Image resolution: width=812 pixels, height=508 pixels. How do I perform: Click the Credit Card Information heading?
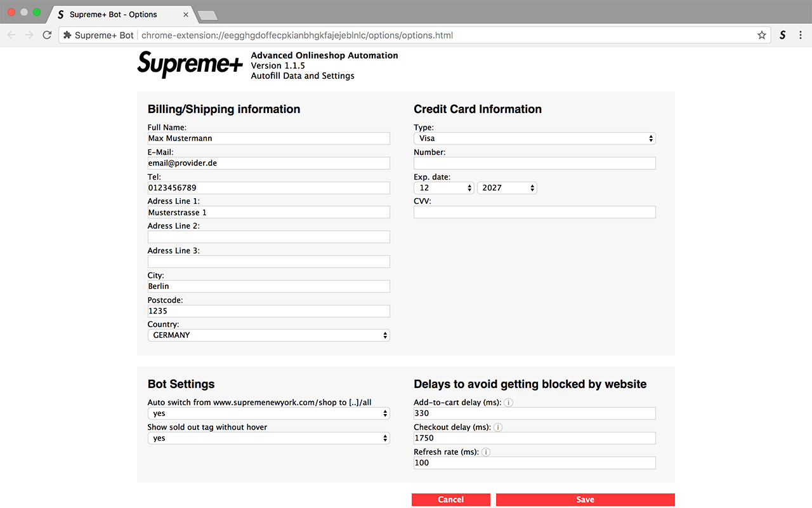478,109
